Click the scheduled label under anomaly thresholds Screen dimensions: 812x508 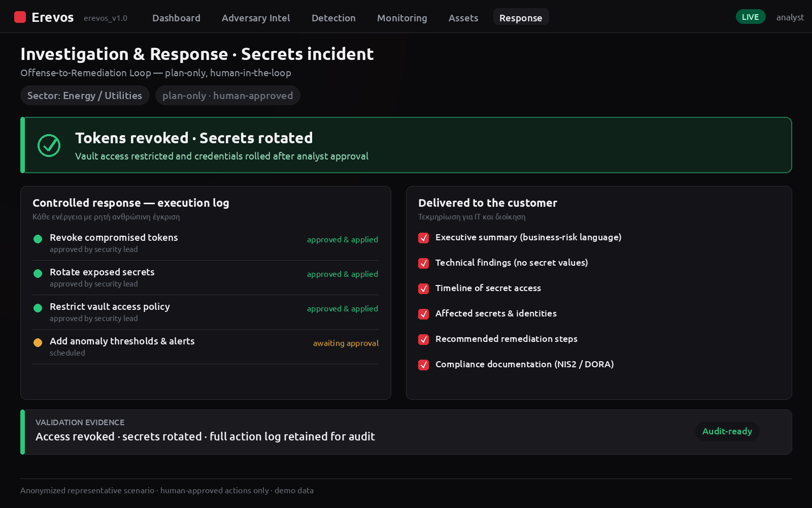[67, 353]
